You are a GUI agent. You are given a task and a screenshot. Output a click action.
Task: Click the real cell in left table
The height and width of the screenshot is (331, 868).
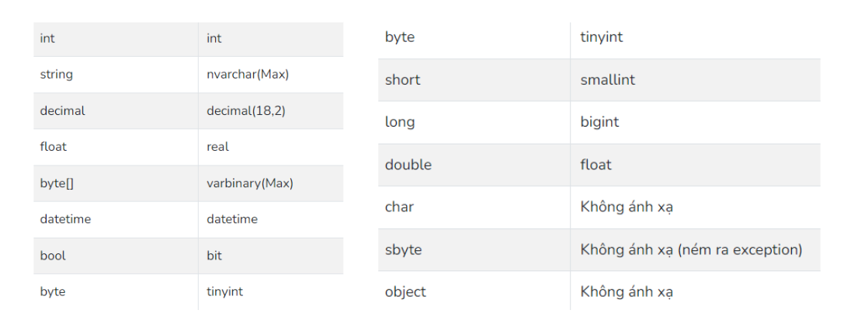(218, 147)
